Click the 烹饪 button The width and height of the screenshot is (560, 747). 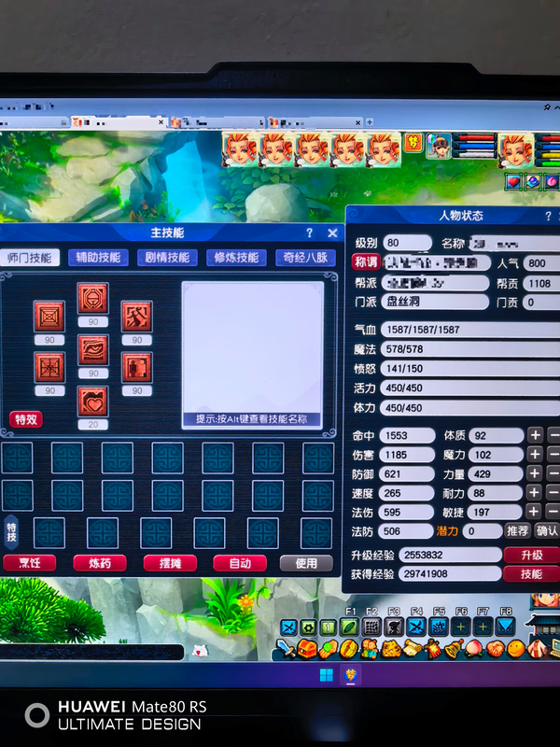(x=29, y=563)
